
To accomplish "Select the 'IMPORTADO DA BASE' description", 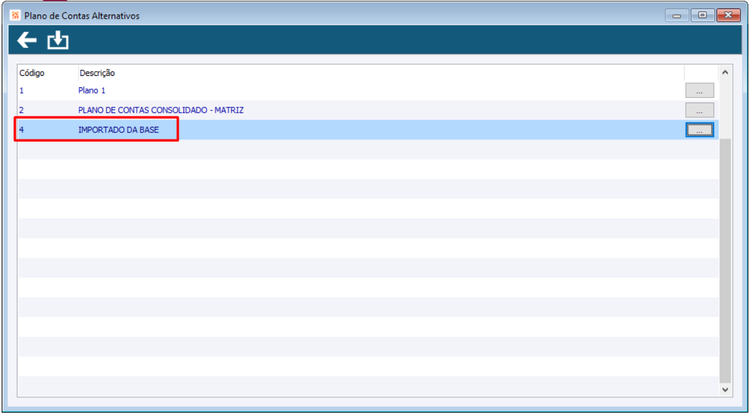I will pyautogui.click(x=118, y=130).
